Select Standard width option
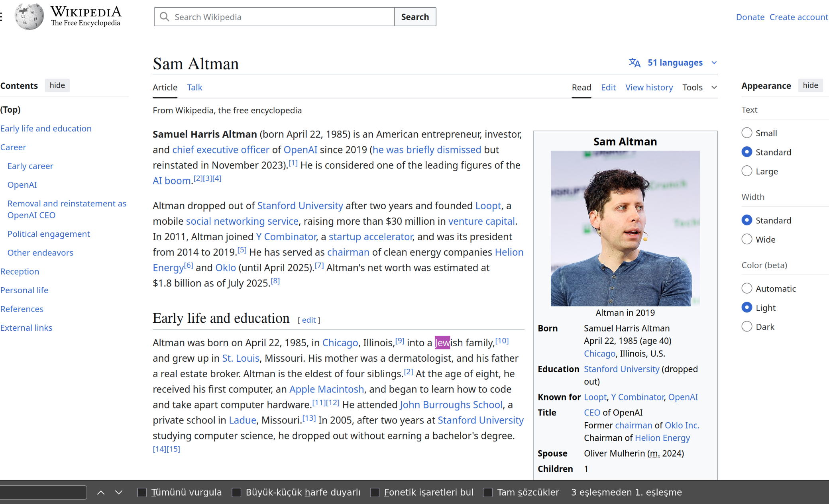The width and height of the screenshot is (829, 504). click(x=746, y=220)
